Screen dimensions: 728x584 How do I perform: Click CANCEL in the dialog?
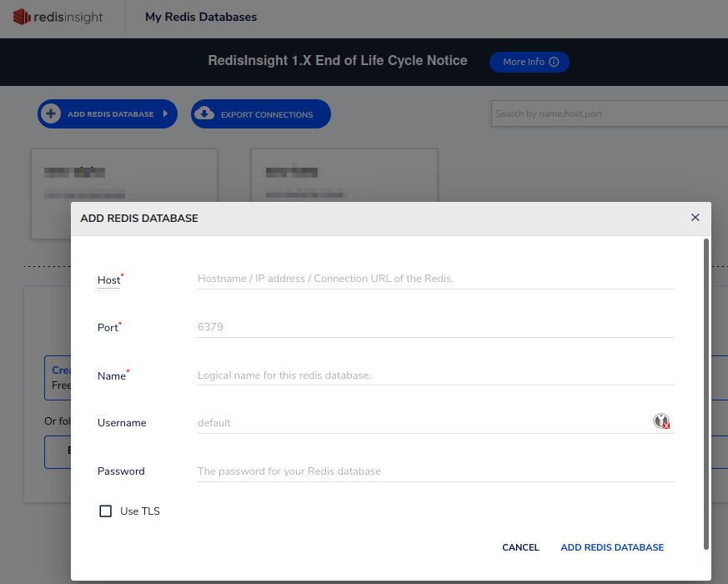[520, 547]
